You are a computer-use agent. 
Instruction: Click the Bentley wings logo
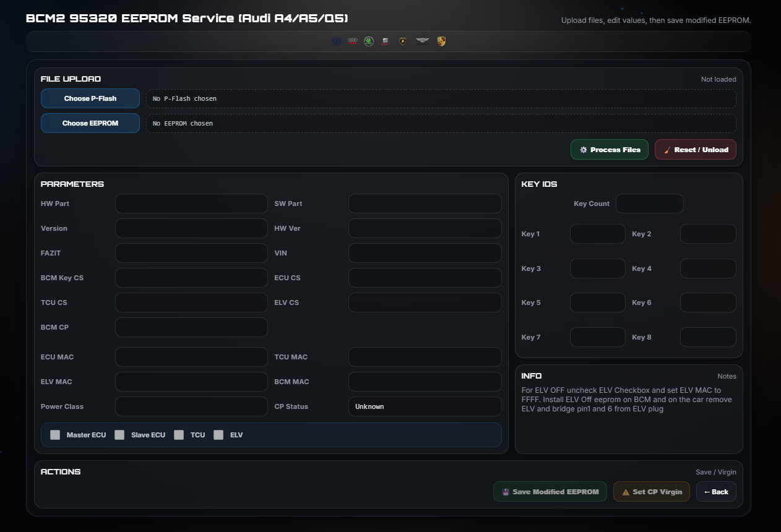click(422, 41)
